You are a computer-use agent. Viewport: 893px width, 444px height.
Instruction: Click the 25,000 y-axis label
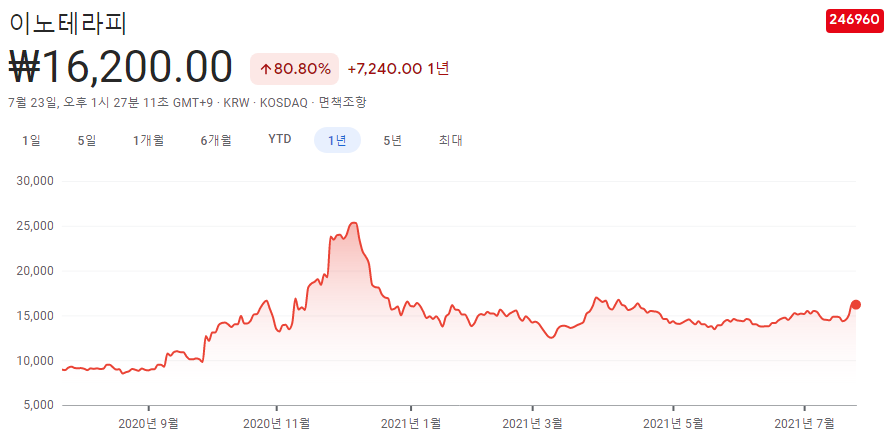(x=36, y=226)
